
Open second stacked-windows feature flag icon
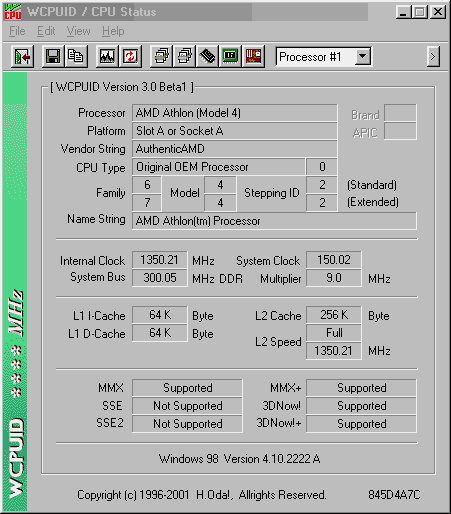point(184,56)
